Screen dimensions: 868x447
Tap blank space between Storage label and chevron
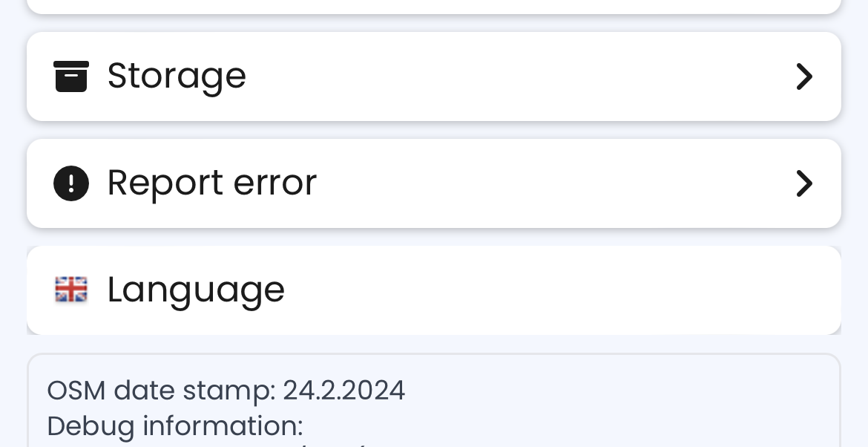tap(519, 76)
